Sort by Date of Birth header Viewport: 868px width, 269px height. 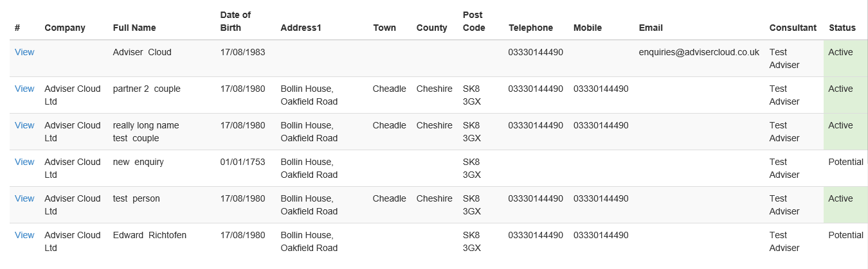(235, 21)
